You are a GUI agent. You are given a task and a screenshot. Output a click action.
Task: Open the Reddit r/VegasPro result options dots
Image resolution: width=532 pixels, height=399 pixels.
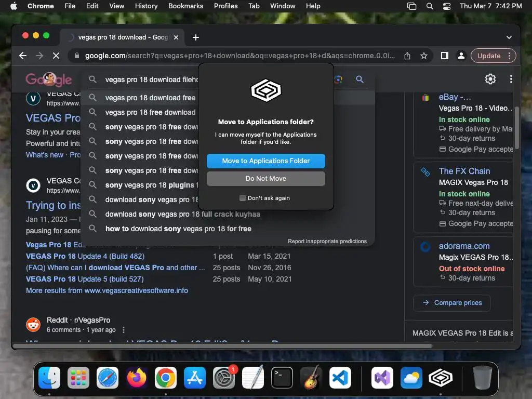tap(124, 330)
